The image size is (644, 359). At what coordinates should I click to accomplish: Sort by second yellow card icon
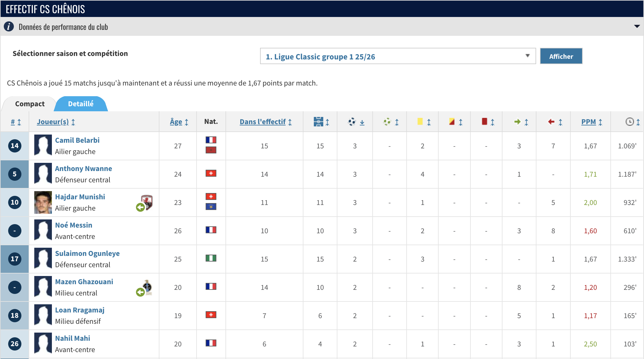point(452,122)
